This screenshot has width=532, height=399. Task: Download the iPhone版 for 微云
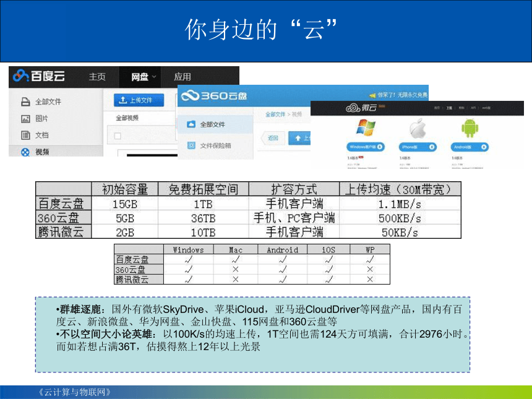point(418,147)
